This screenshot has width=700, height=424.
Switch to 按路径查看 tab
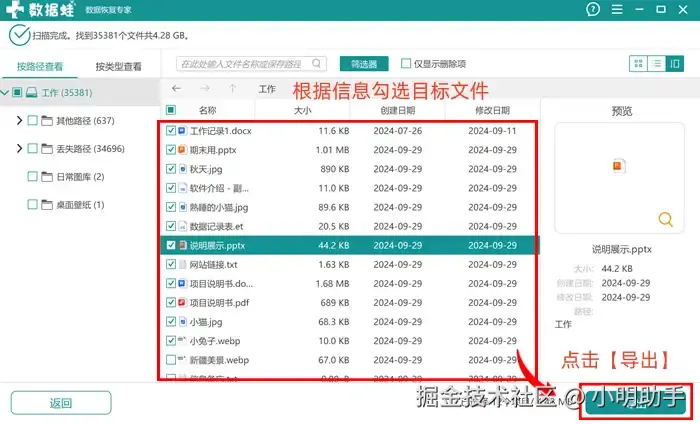pos(40,67)
